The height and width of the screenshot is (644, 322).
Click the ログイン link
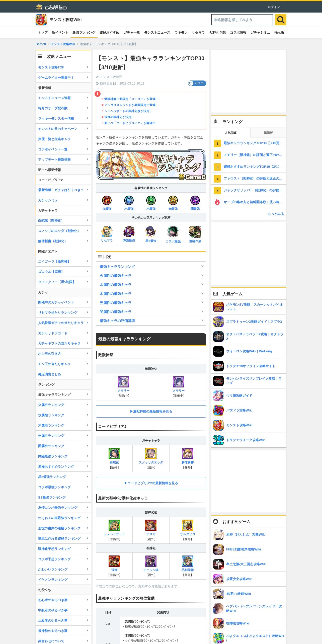pos(274,7)
